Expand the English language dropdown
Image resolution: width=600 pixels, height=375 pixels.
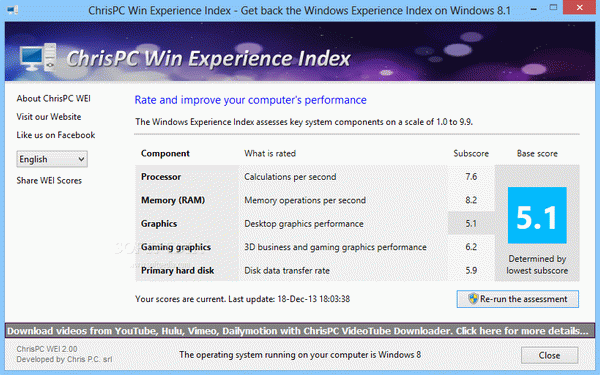click(x=52, y=159)
